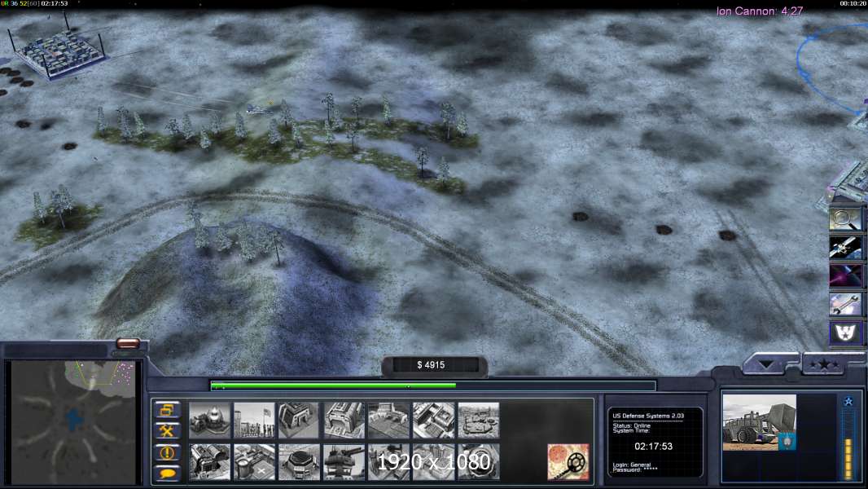This screenshot has width=868, height=489.
Task: Collapse the control bar with down arrow
Action: [767, 364]
